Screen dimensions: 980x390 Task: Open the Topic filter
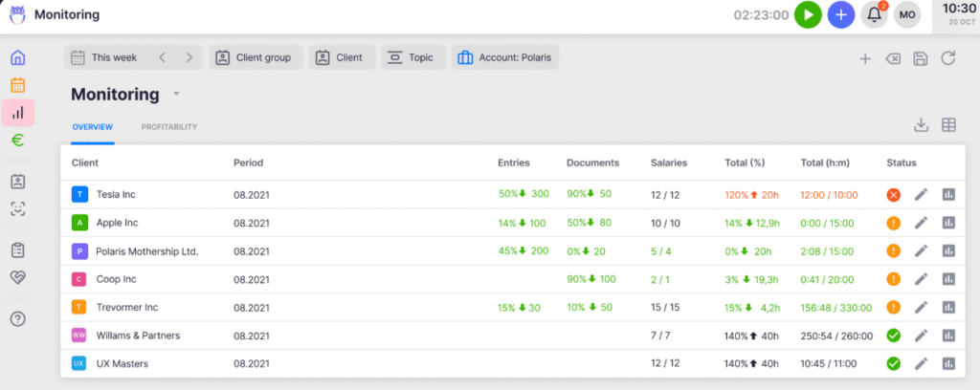(x=413, y=57)
